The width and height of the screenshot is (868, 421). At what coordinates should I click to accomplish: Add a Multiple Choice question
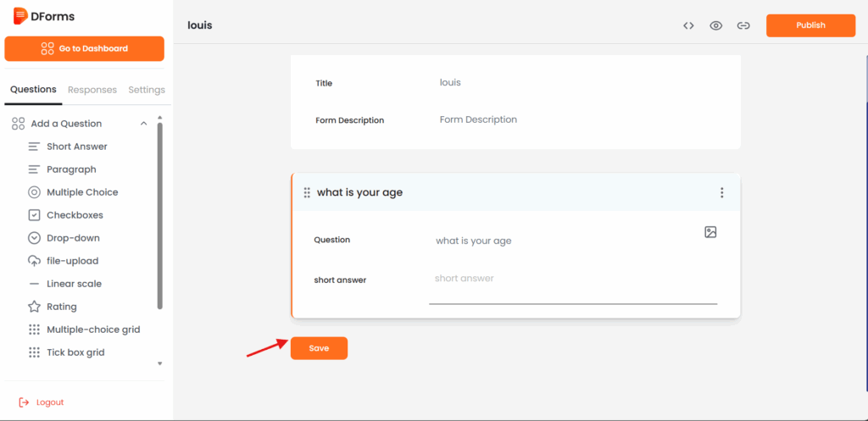point(81,192)
